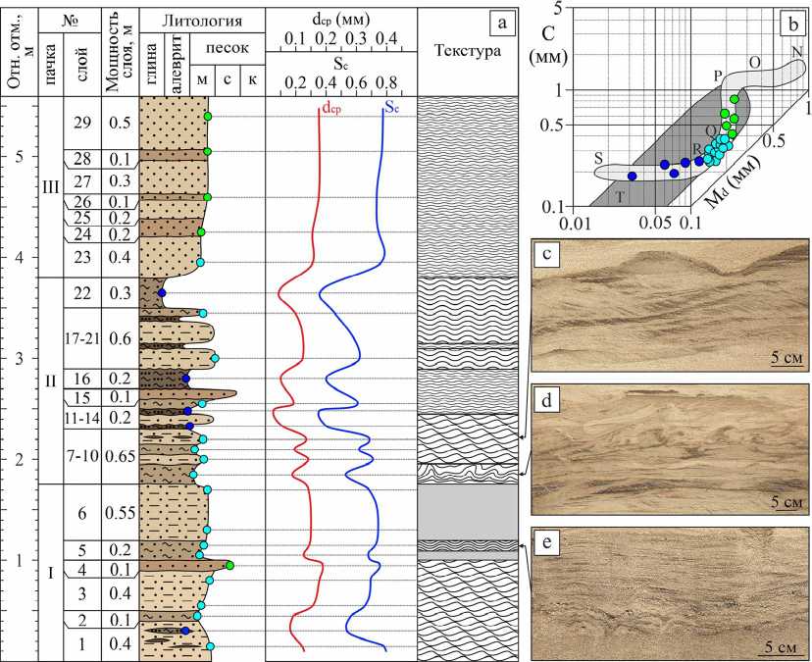Click the blue sample dot at layer 22

[x=162, y=293]
